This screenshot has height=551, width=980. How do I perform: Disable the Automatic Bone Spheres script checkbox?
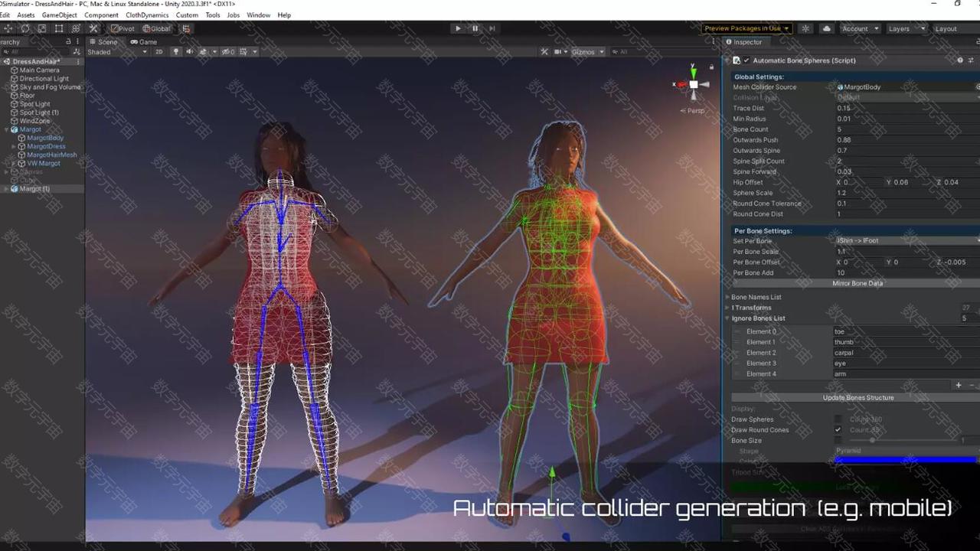click(746, 60)
